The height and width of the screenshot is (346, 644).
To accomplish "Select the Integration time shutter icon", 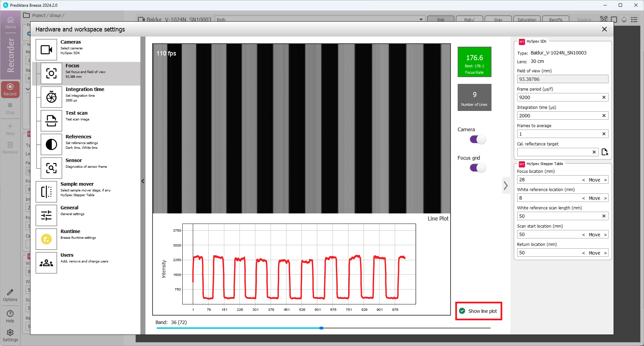I will 51,97.
